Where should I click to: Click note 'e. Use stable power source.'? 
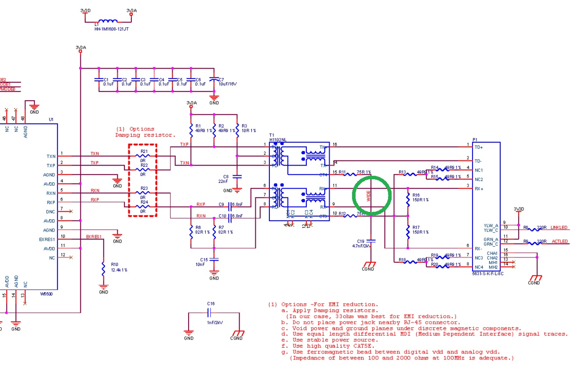[330, 340]
